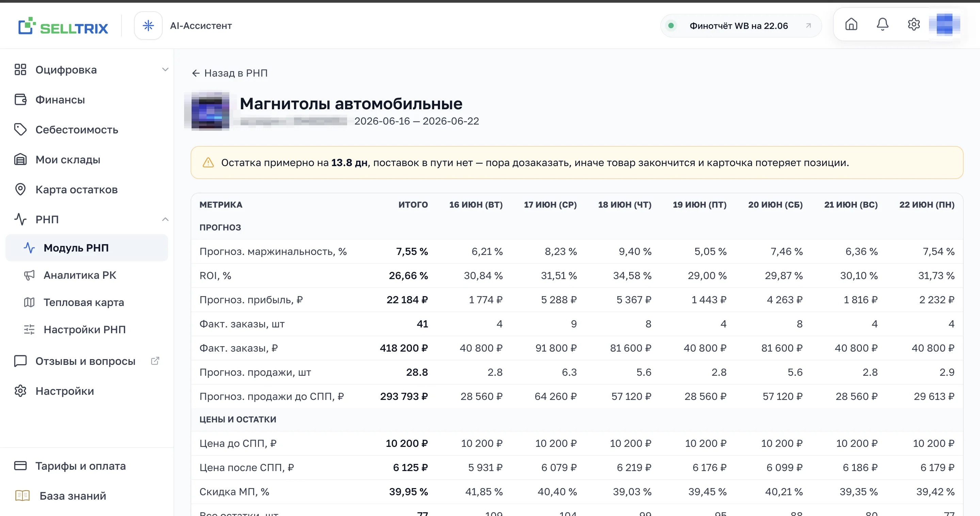This screenshot has width=980, height=516.
Task: Click the warning triangle icon in the stock alert
Action: (208, 162)
